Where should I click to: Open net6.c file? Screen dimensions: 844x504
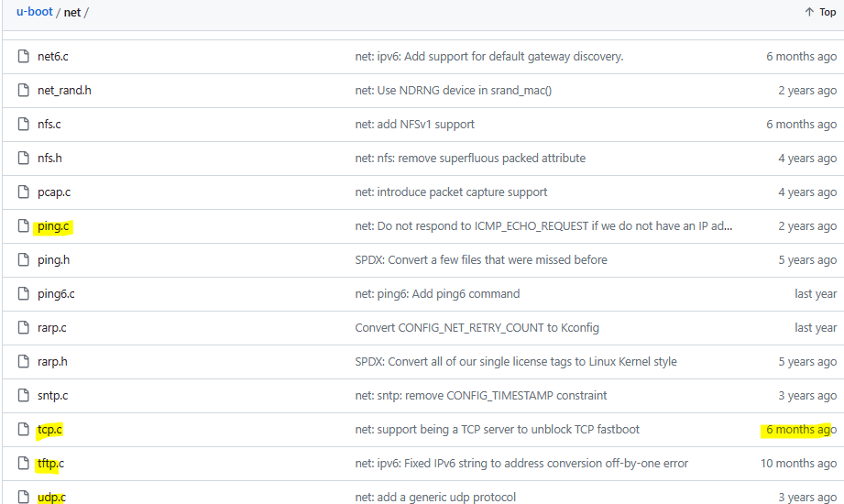(x=53, y=57)
